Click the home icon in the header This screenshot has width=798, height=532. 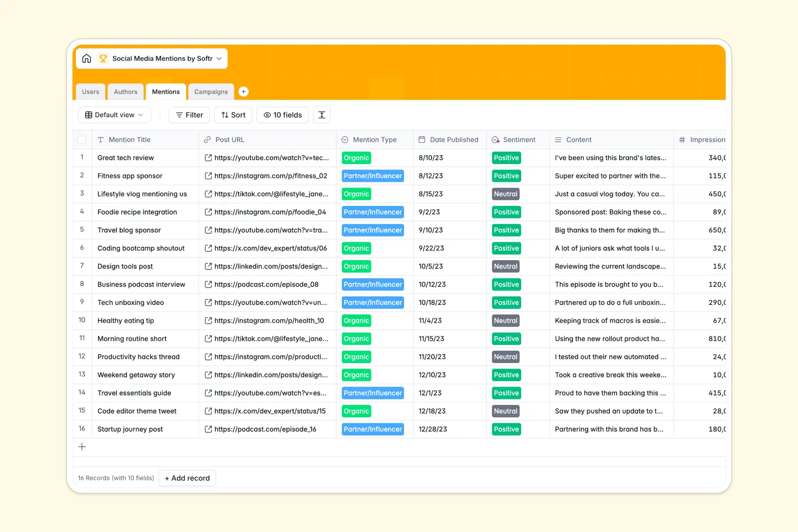point(87,58)
